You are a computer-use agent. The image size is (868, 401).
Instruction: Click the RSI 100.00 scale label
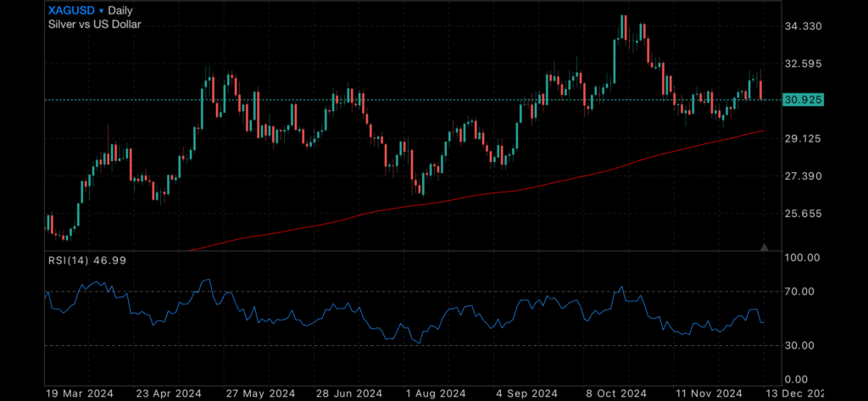pos(804,258)
